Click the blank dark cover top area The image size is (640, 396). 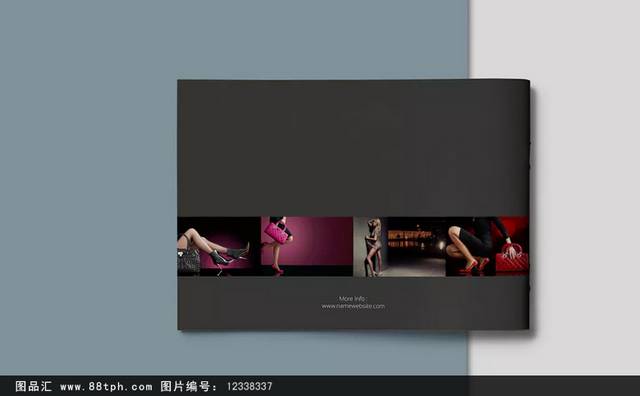tap(353, 148)
